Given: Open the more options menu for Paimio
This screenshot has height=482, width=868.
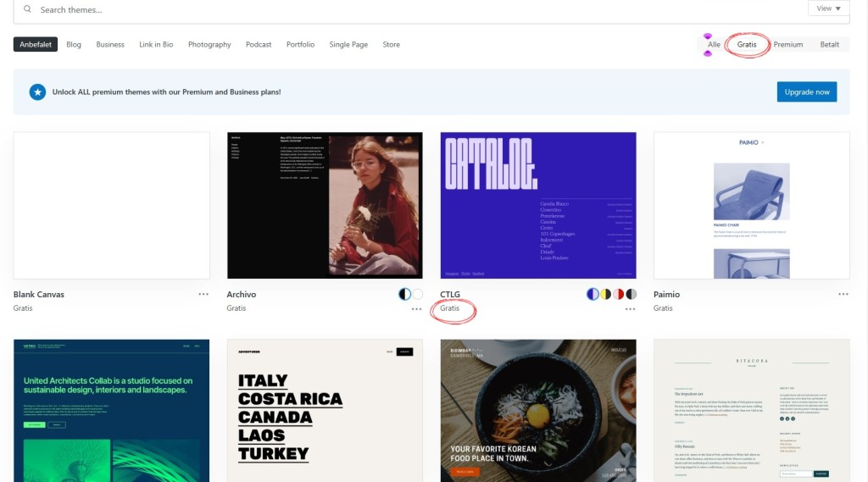Looking at the screenshot, I should (843, 294).
